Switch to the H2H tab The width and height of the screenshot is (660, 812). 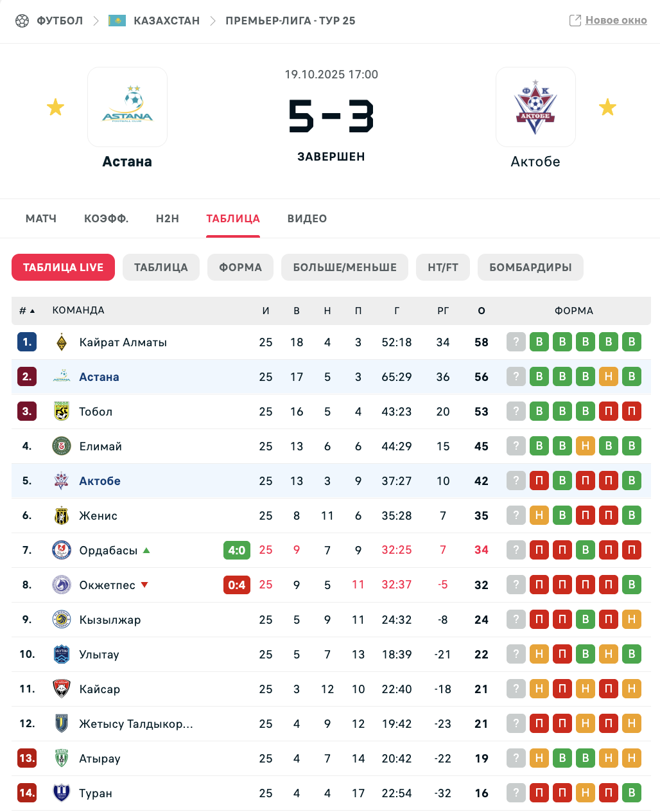point(168,219)
